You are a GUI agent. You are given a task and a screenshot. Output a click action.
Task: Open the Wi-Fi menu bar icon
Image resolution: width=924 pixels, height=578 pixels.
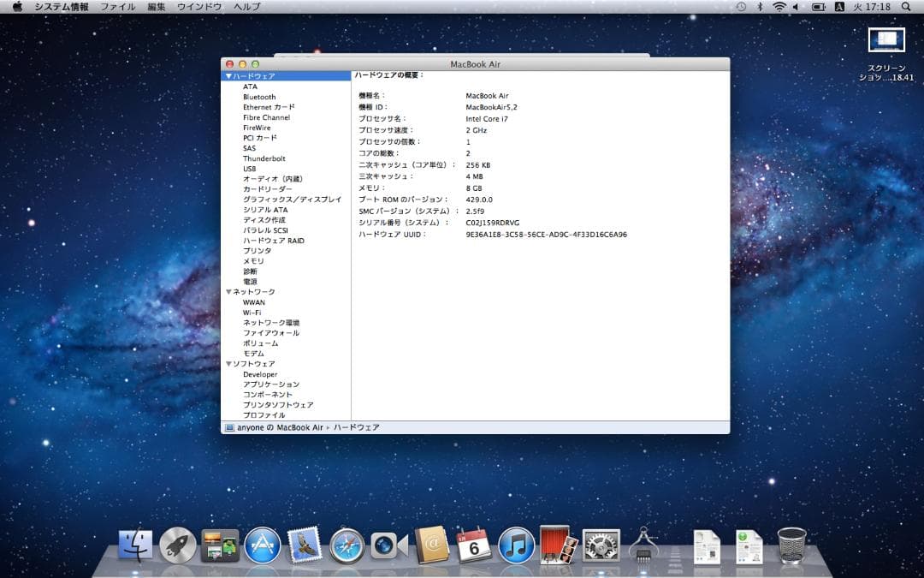tap(779, 7)
